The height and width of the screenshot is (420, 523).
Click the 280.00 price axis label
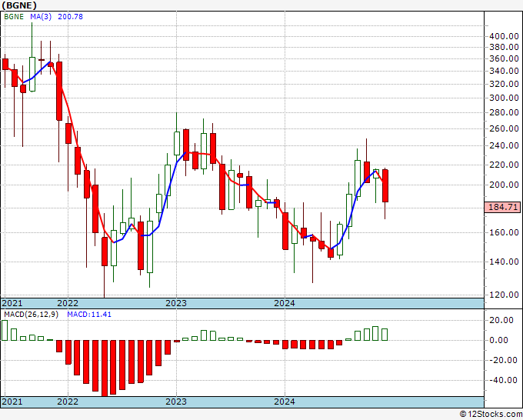pyautogui.click(x=504, y=112)
